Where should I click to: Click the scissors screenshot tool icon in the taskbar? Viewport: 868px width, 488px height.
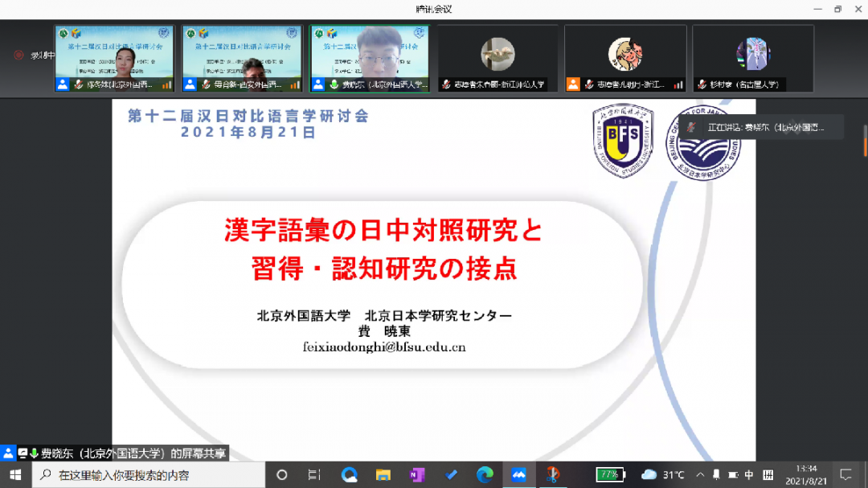(553, 474)
